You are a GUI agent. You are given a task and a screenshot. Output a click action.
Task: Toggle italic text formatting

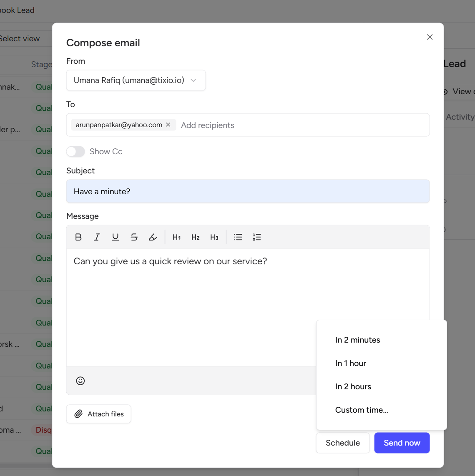[97, 237]
